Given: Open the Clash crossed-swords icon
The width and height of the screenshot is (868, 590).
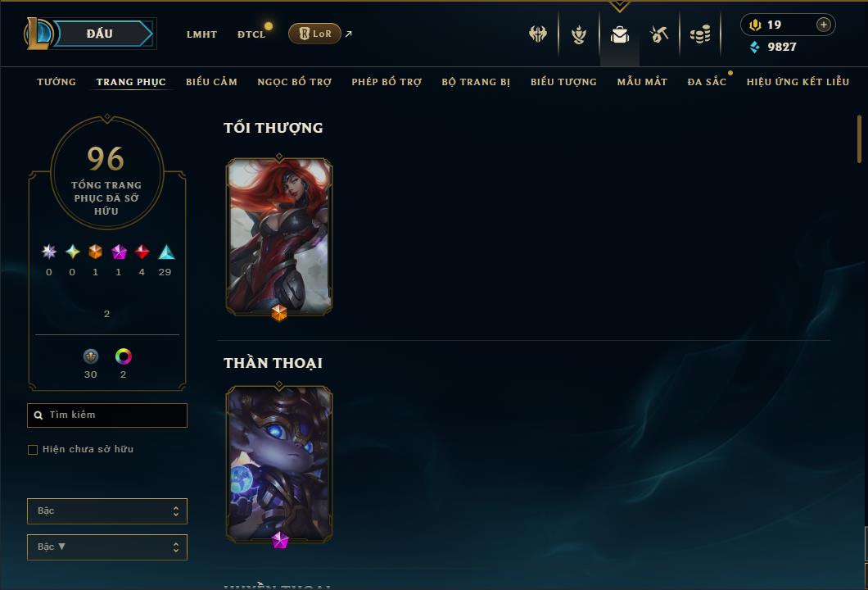Looking at the screenshot, I should pyautogui.click(x=537, y=34).
